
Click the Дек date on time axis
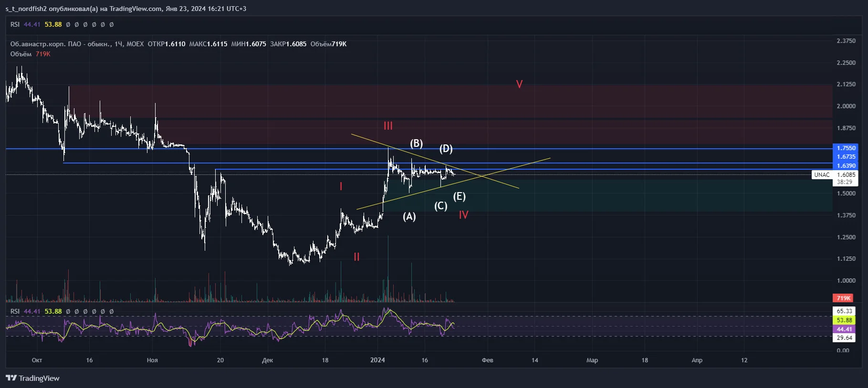pyautogui.click(x=268, y=360)
